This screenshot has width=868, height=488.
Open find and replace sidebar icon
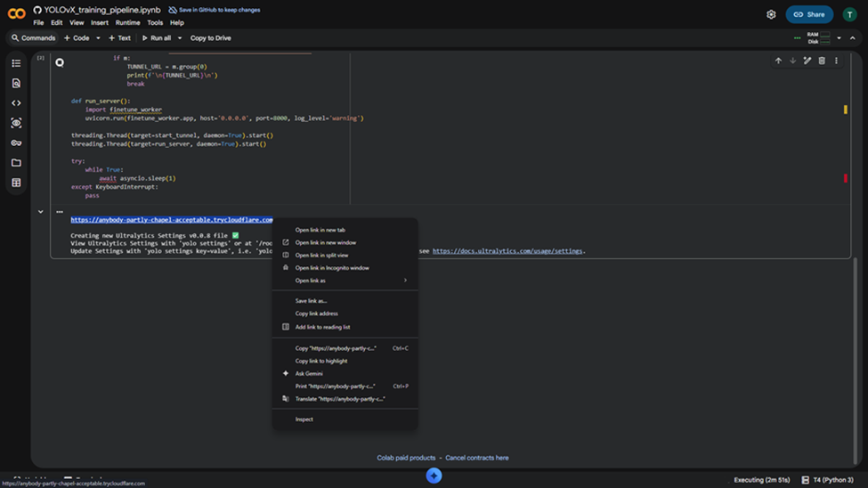16,83
